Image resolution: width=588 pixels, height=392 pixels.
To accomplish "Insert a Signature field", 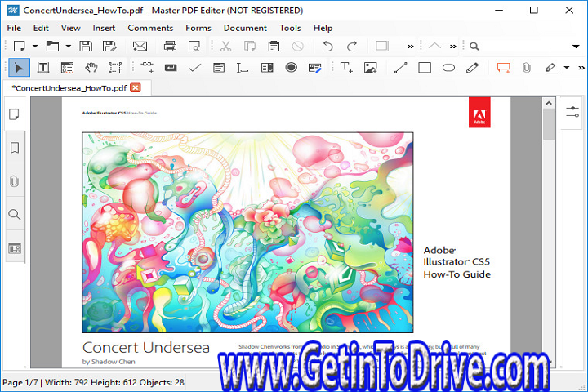I will point(315,68).
